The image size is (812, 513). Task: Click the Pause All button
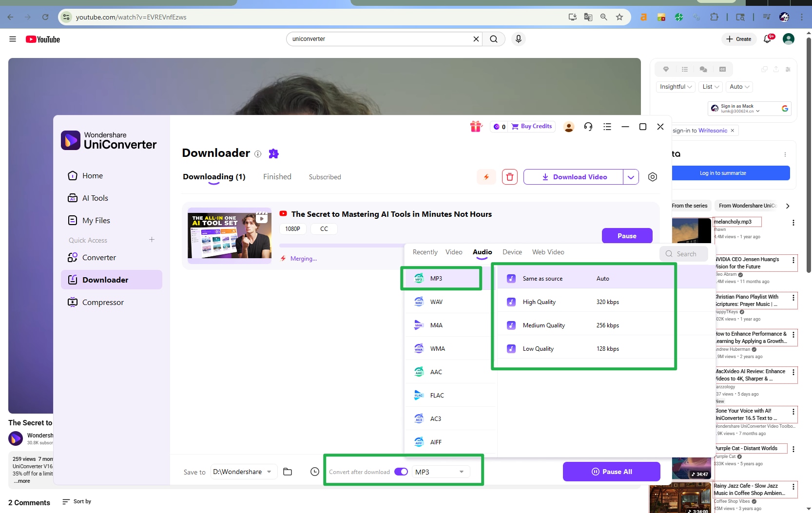612,472
